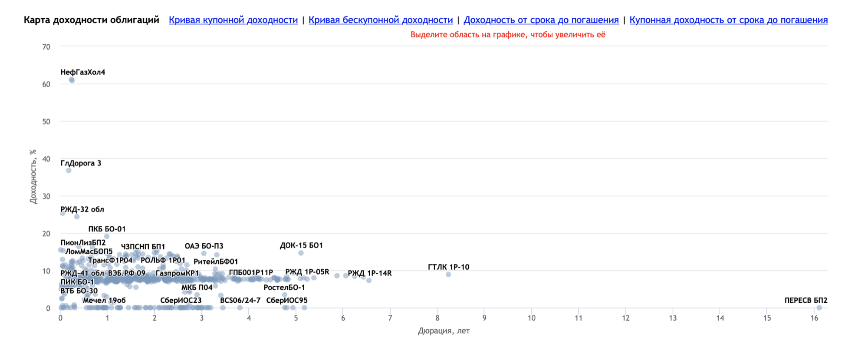Click the РОЛЬФ 1Р01 bond label
Viewport: 868px width, 358px height.
pyautogui.click(x=163, y=260)
